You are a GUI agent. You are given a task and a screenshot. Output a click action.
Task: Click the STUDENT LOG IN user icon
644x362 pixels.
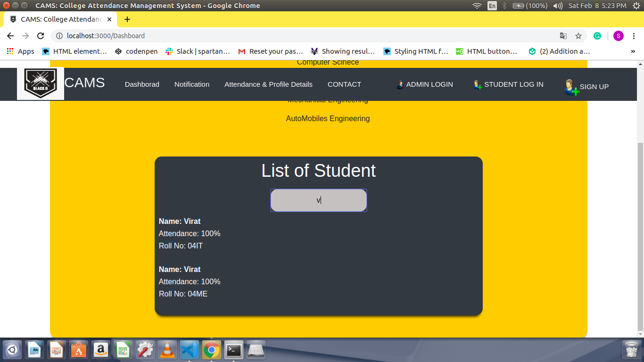(x=478, y=85)
